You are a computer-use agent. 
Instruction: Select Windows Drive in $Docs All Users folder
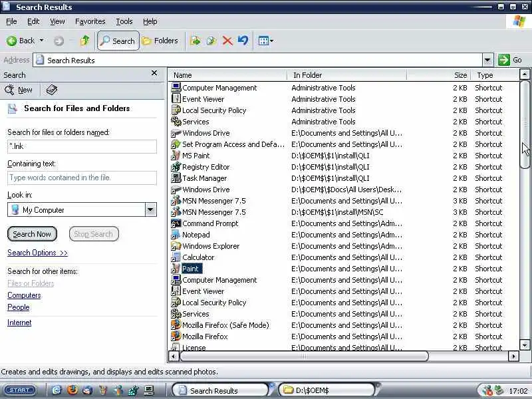206,190
